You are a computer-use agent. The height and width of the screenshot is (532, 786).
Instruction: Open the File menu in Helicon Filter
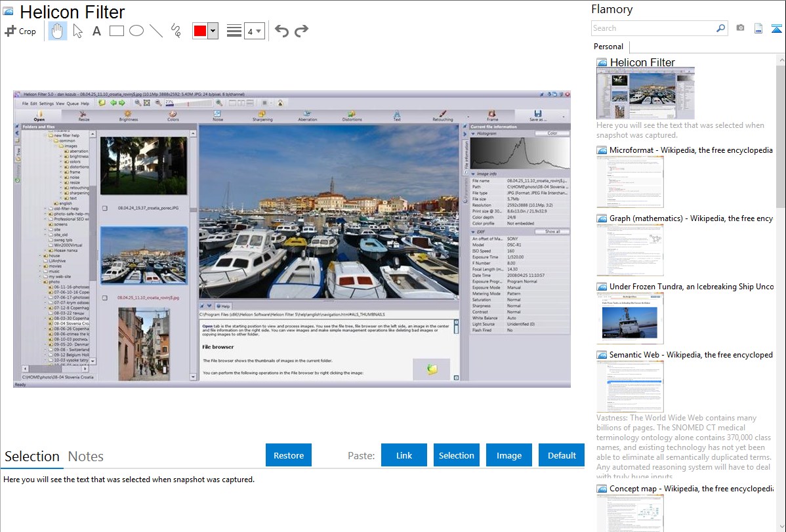tap(25, 104)
